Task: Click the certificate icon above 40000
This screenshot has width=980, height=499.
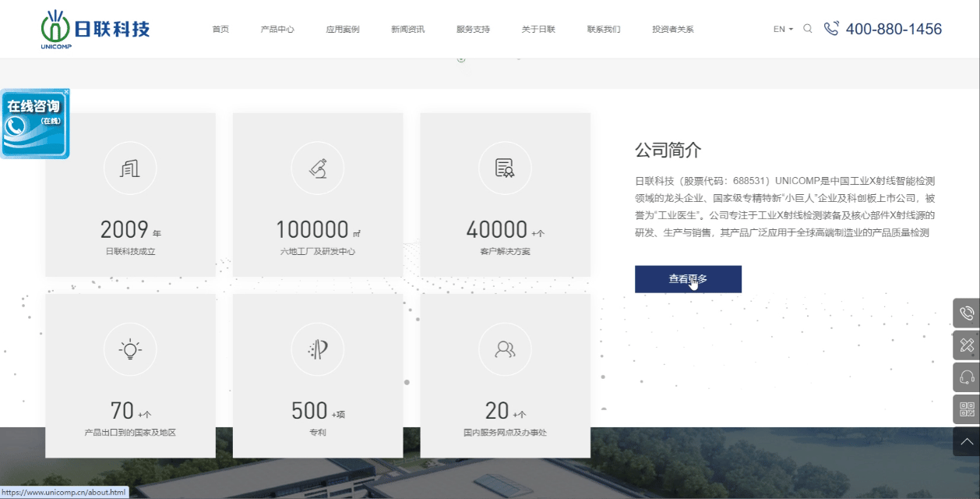Action: point(505,168)
